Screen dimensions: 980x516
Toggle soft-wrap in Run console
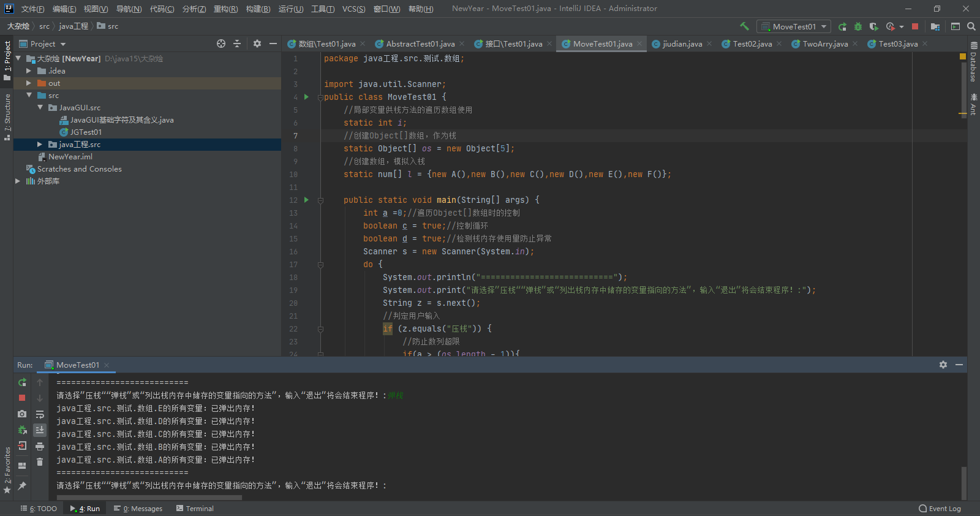40,414
